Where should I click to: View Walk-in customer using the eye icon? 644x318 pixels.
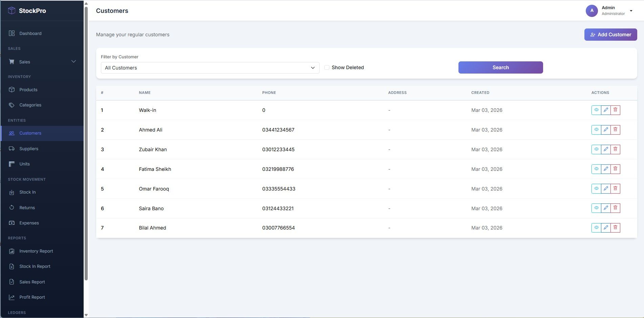(596, 110)
